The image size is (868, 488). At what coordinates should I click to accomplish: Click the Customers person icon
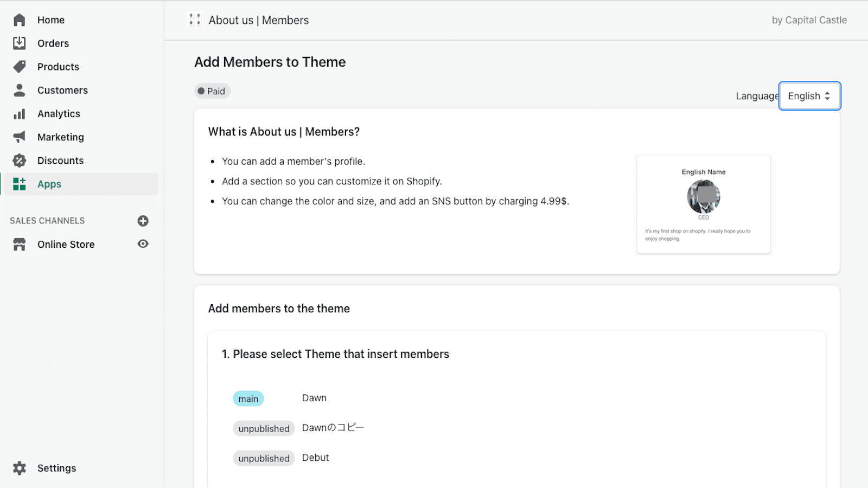point(20,90)
